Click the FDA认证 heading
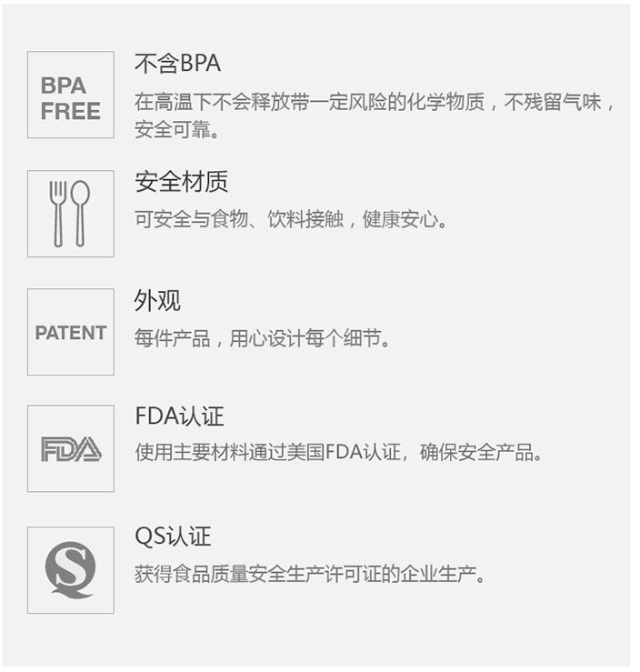The width and height of the screenshot is (640, 672). pyautogui.click(x=179, y=416)
